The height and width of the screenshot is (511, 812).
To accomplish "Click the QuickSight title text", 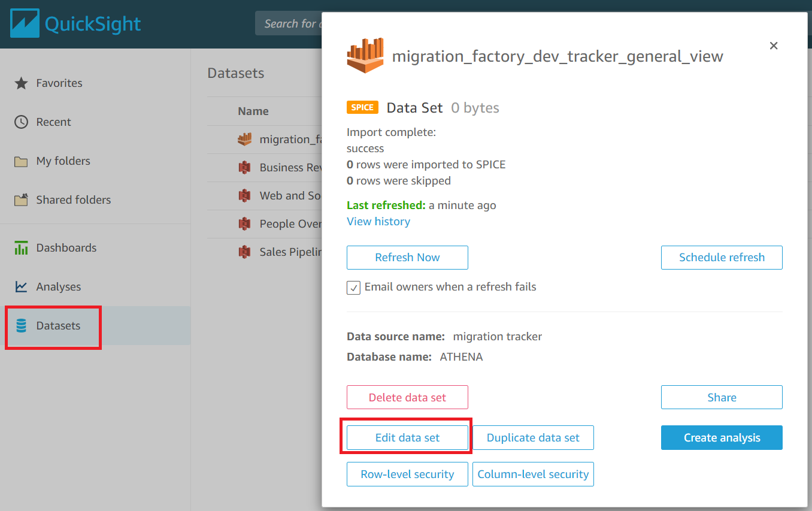I will 93,24.
